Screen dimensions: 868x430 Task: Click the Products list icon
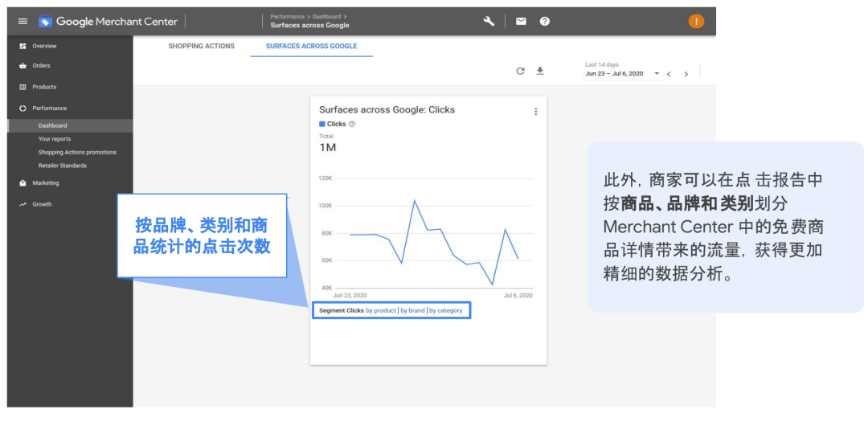click(23, 87)
